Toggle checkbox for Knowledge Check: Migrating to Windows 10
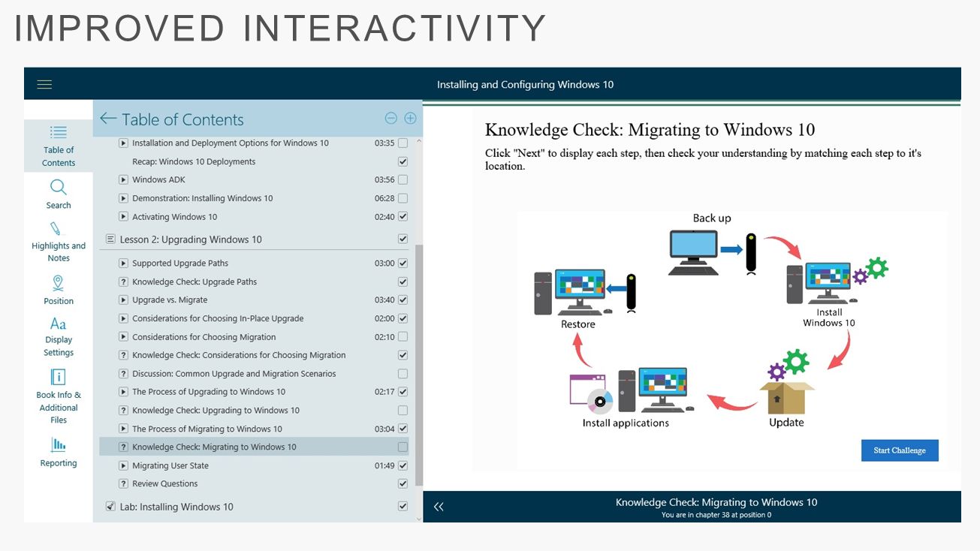 pos(403,447)
